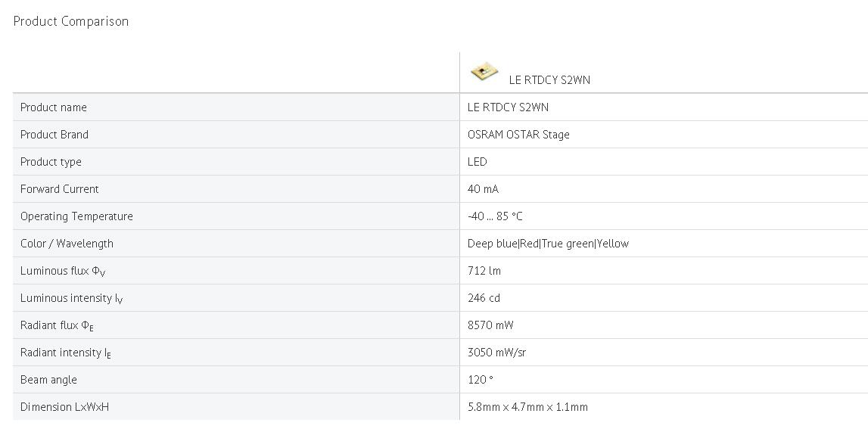This screenshot has height=432, width=868.
Task: Select the Product type row label
Action: (51, 162)
